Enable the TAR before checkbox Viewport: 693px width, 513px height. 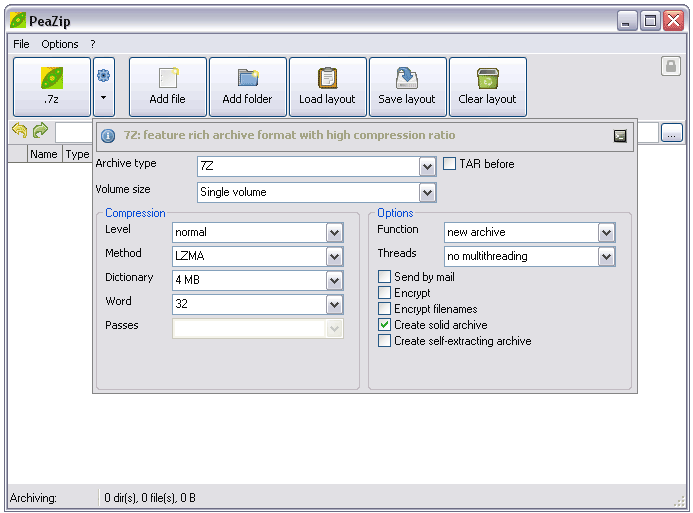tap(449, 163)
